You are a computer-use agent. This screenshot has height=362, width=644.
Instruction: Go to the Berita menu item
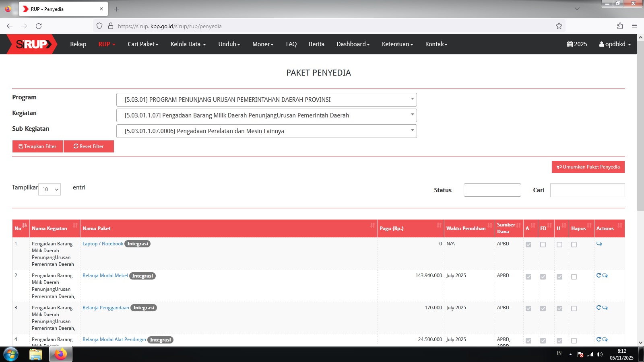(x=316, y=44)
